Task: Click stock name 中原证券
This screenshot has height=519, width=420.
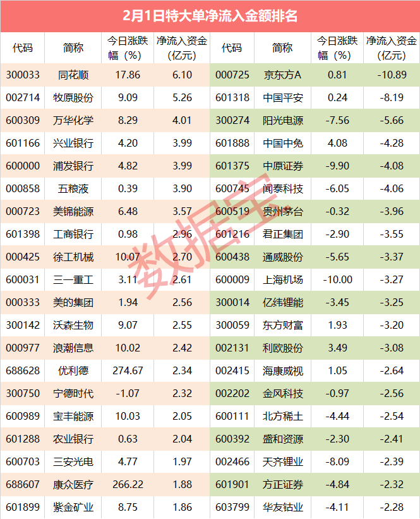Action: [x=283, y=166]
